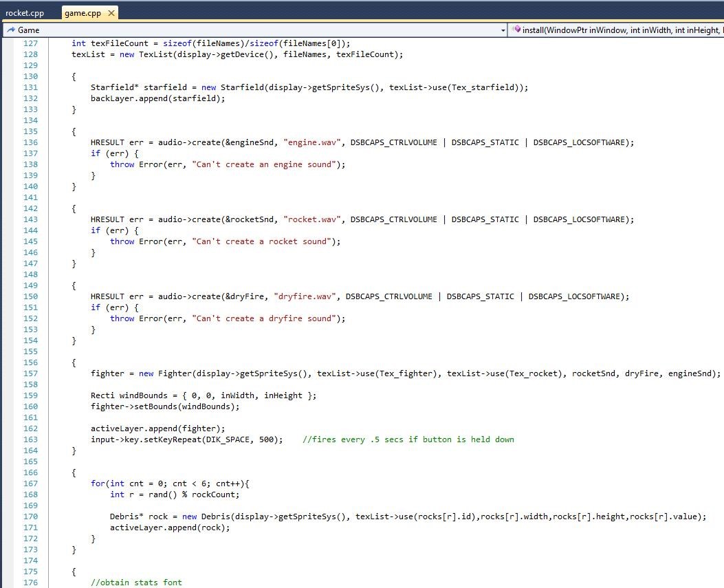Image resolution: width=724 pixels, height=588 pixels.
Task: Open the install member dropdown list
Action: tap(619, 30)
